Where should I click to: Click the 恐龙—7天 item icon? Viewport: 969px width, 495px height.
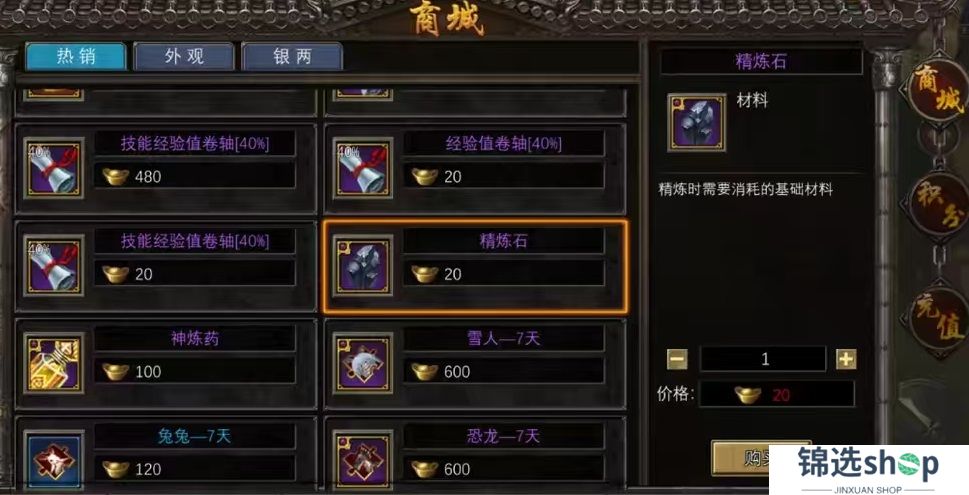[363, 460]
